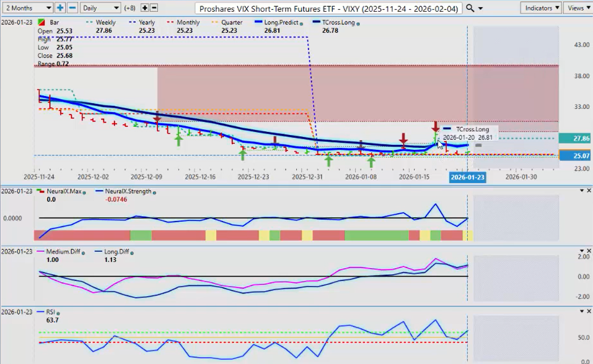Open the Indicators menu

[541, 8]
